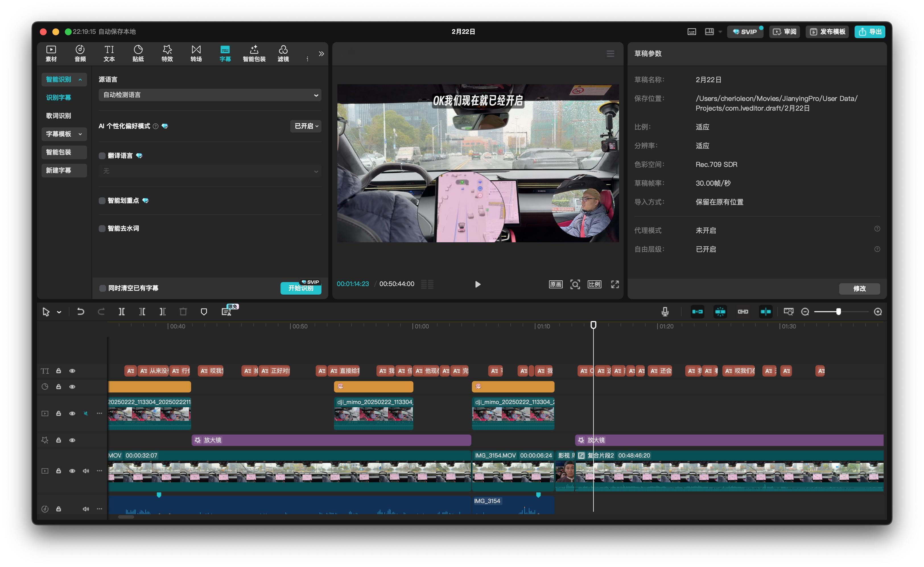Screen dimensions: 924x567
Task: Zoom in timeline with plus icon
Action: point(877,312)
